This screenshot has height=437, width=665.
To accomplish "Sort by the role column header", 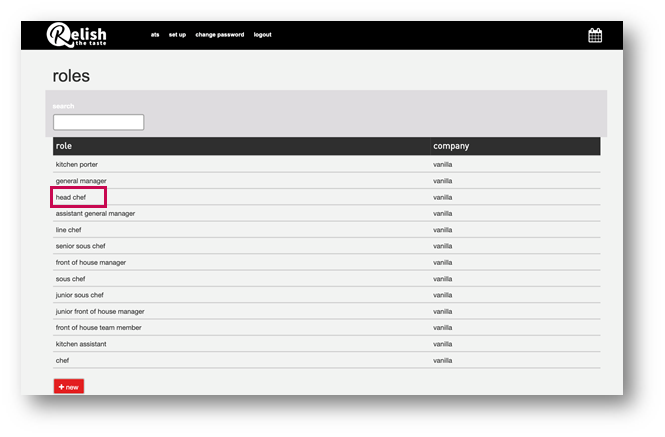I will tap(64, 146).
